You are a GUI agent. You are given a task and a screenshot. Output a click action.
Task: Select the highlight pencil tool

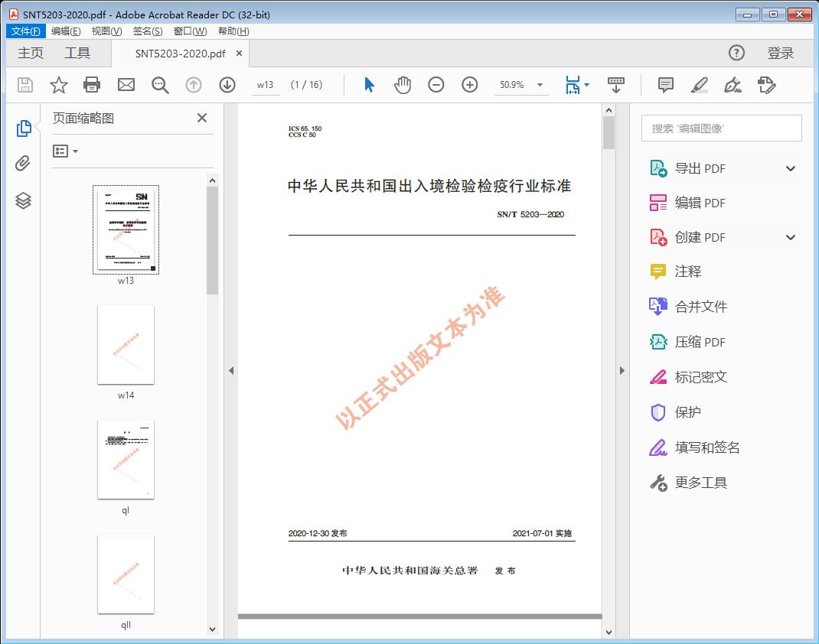point(699,85)
